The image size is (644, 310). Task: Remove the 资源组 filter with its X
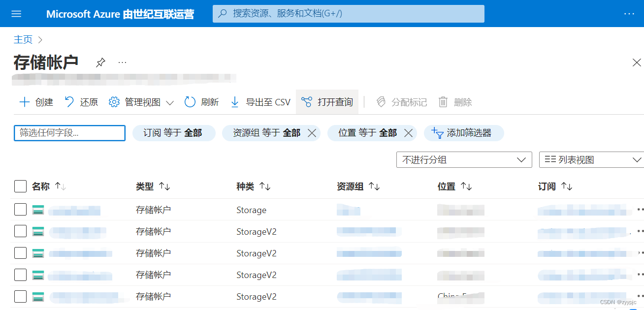(311, 133)
